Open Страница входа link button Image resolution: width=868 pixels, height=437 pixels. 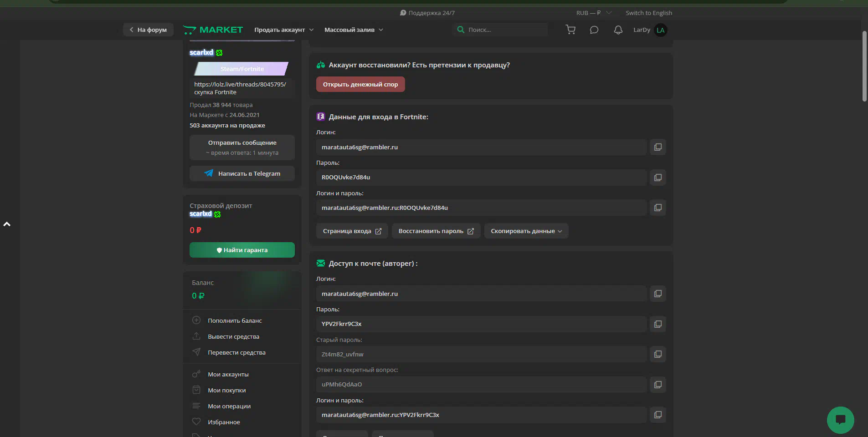coord(352,231)
